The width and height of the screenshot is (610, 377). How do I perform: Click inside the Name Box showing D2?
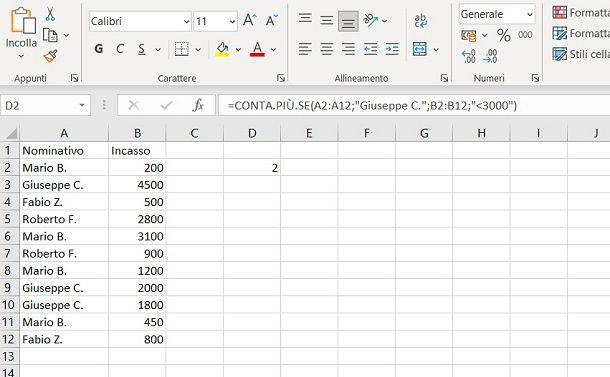(40, 105)
